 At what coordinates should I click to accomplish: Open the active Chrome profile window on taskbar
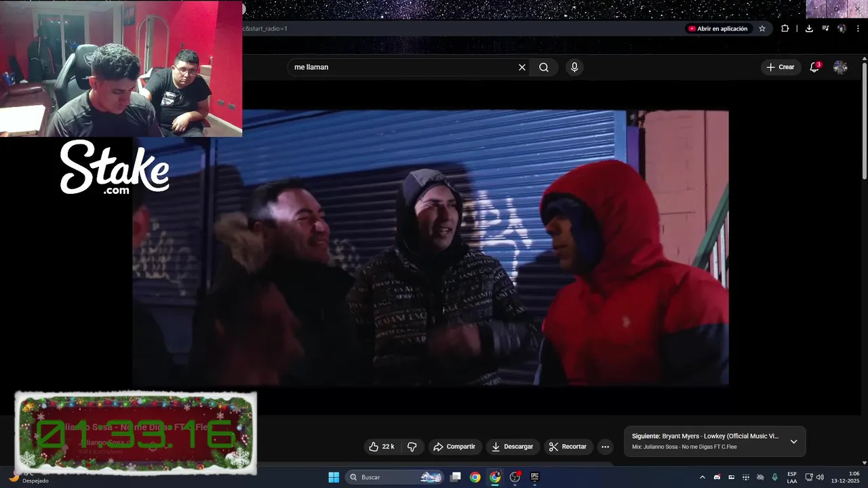point(495,477)
